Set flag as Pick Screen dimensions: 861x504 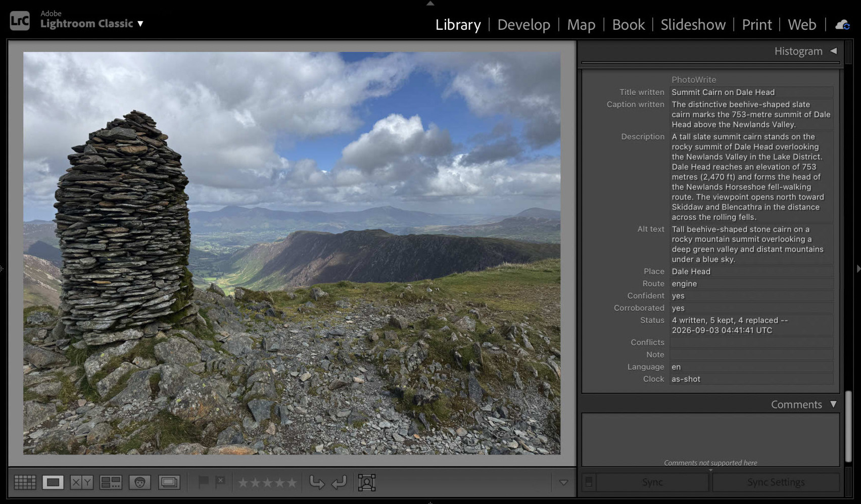click(203, 482)
